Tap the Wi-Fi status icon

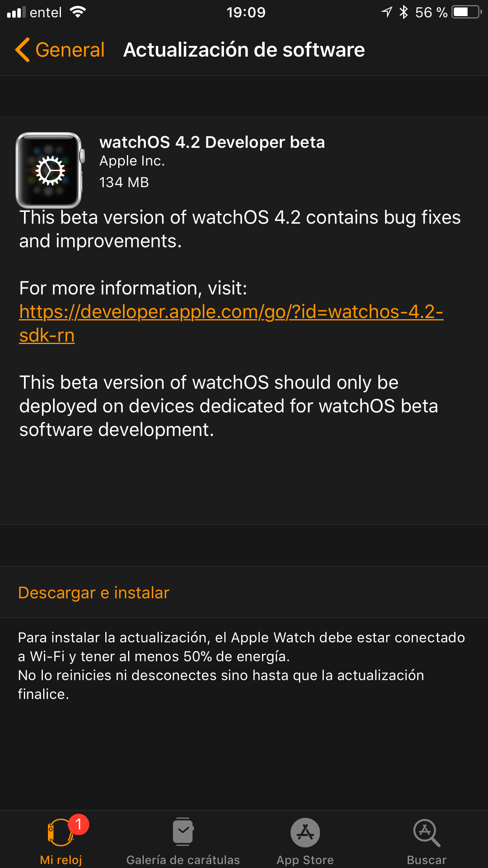pyautogui.click(x=78, y=12)
